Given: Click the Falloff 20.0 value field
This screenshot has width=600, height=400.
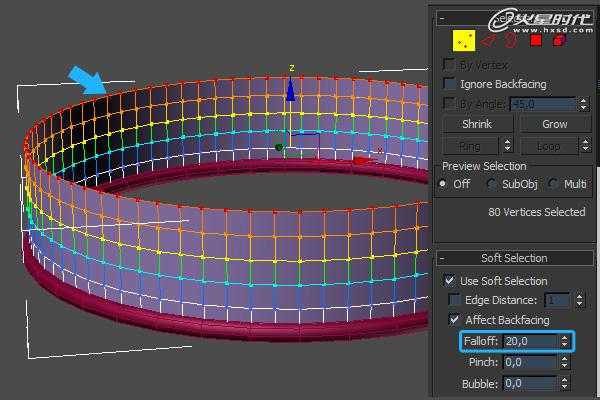Looking at the screenshot, I should point(530,341).
